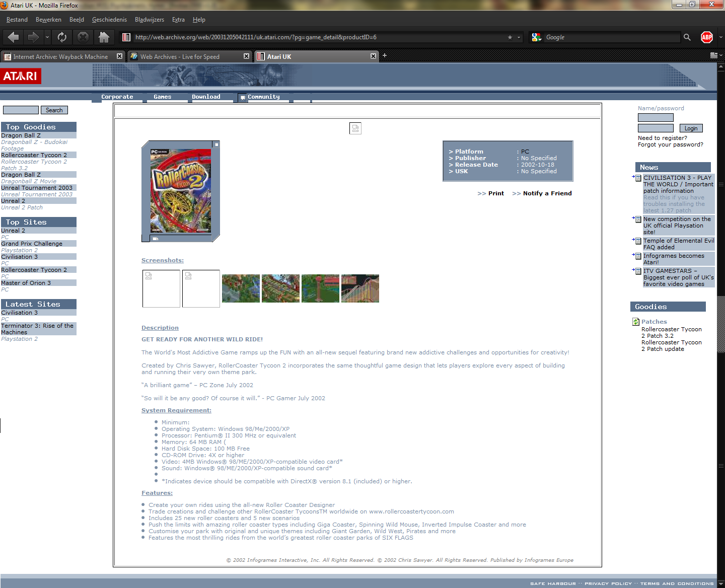Open the Help menu
The image size is (725, 588).
199,20
